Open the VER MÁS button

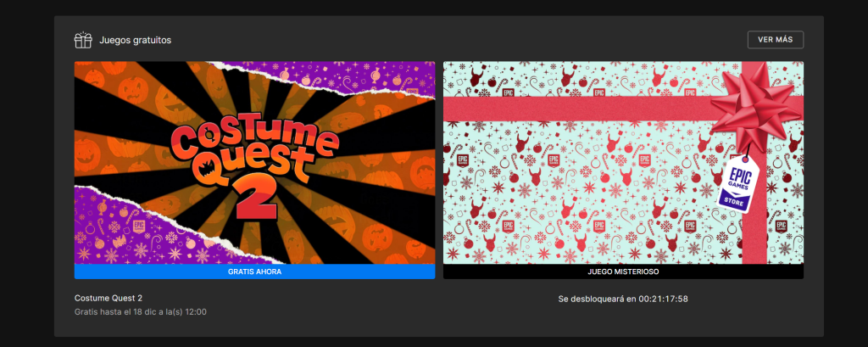pos(775,40)
